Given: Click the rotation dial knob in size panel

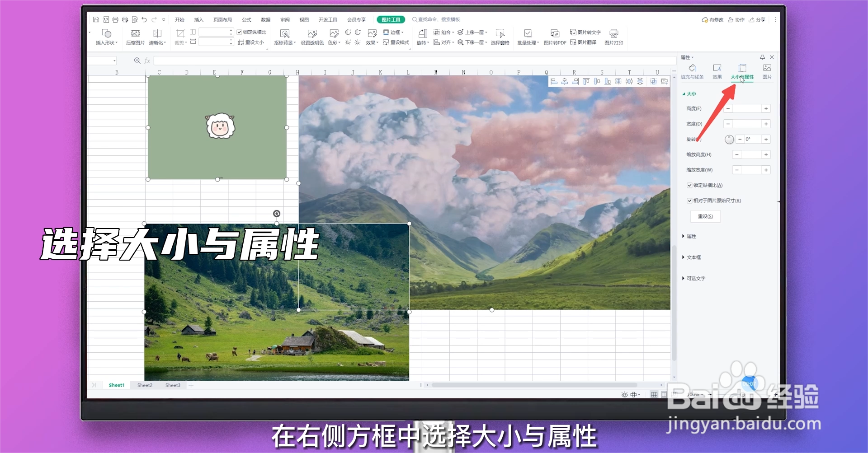Looking at the screenshot, I should pos(729,140).
